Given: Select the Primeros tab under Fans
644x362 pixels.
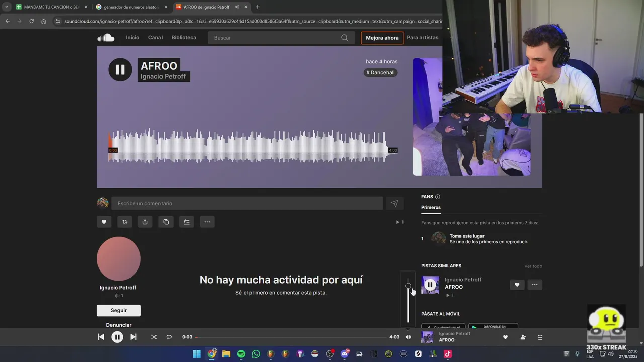Looking at the screenshot, I should (431, 207).
